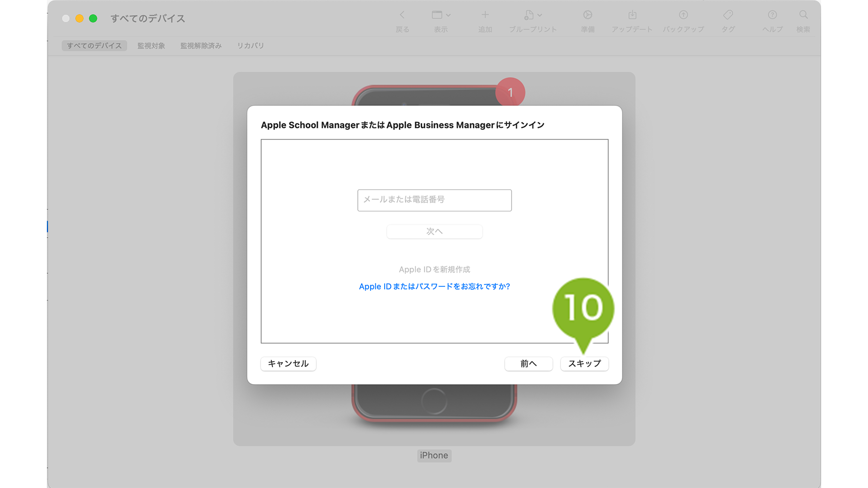Click the 次へ button in sign-in form
Screen dimensions: 868x488
tap(434, 231)
